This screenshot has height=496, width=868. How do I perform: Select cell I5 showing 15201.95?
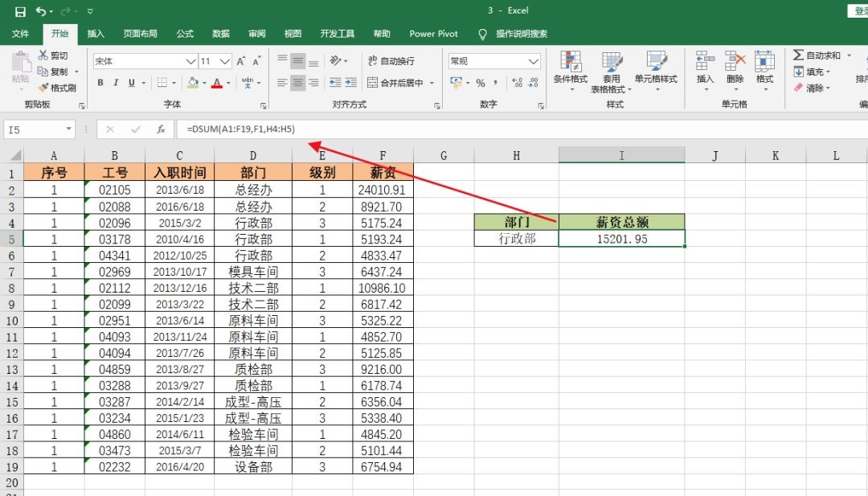pyautogui.click(x=621, y=239)
